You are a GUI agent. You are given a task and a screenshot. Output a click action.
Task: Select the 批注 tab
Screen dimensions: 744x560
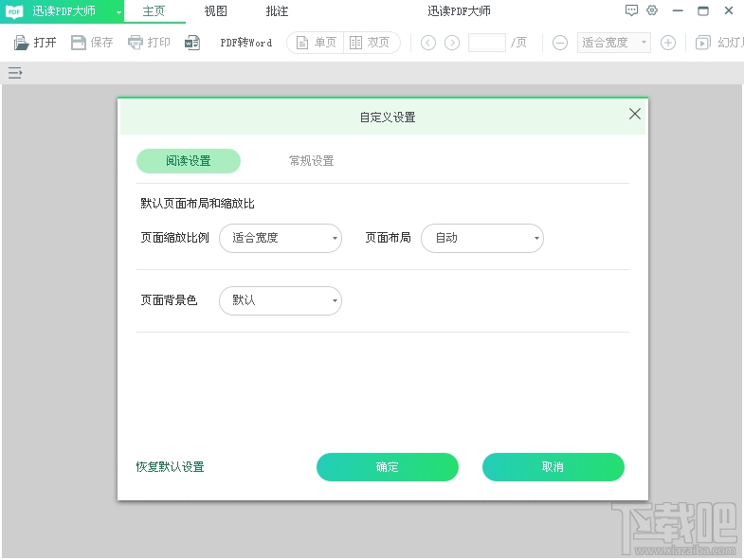277,11
